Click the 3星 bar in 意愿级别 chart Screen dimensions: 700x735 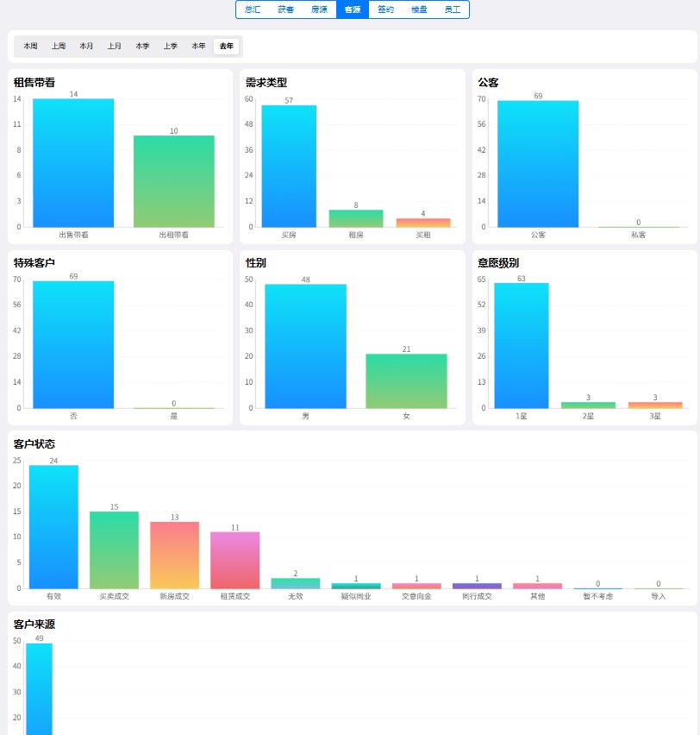[x=655, y=405]
